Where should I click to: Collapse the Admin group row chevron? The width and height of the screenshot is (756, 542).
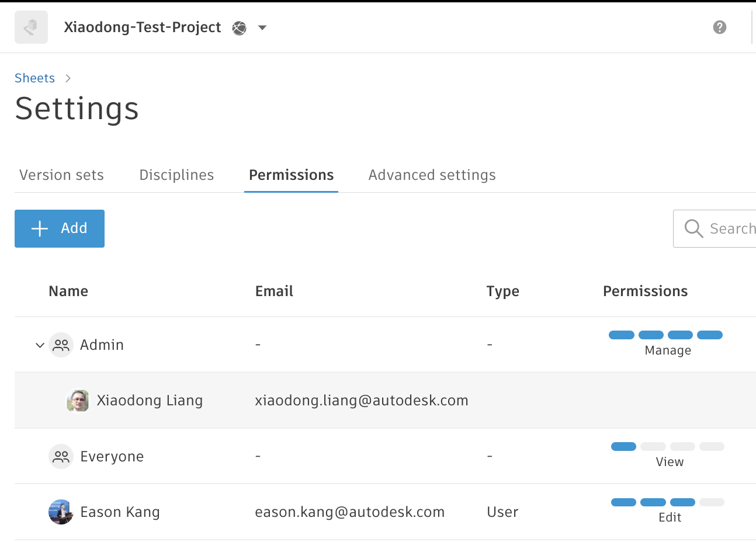pyautogui.click(x=40, y=345)
